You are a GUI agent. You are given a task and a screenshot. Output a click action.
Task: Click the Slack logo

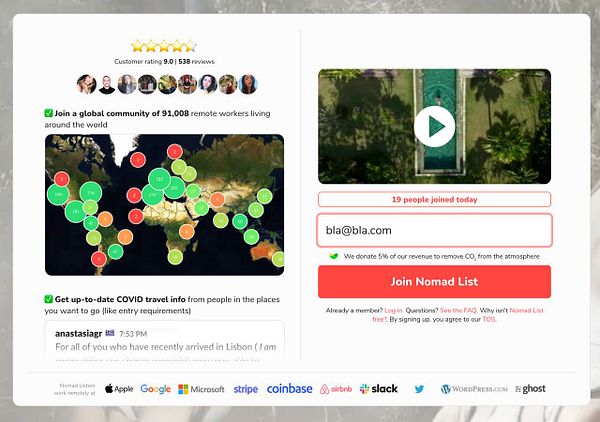point(379,389)
